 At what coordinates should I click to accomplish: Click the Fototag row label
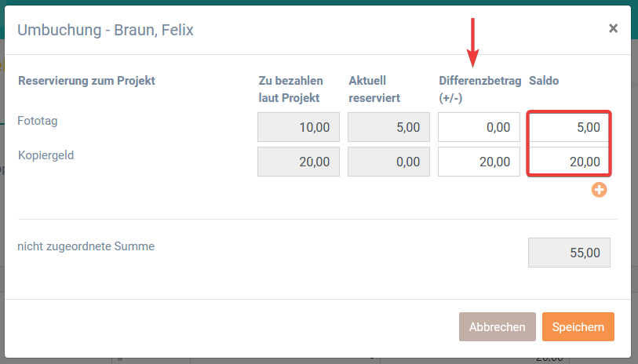(x=38, y=122)
